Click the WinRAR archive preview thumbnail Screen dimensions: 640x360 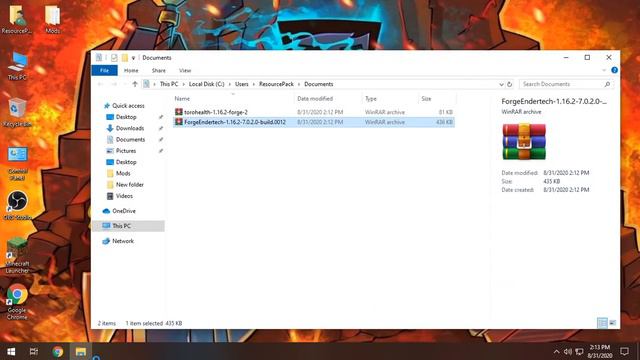click(524, 141)
